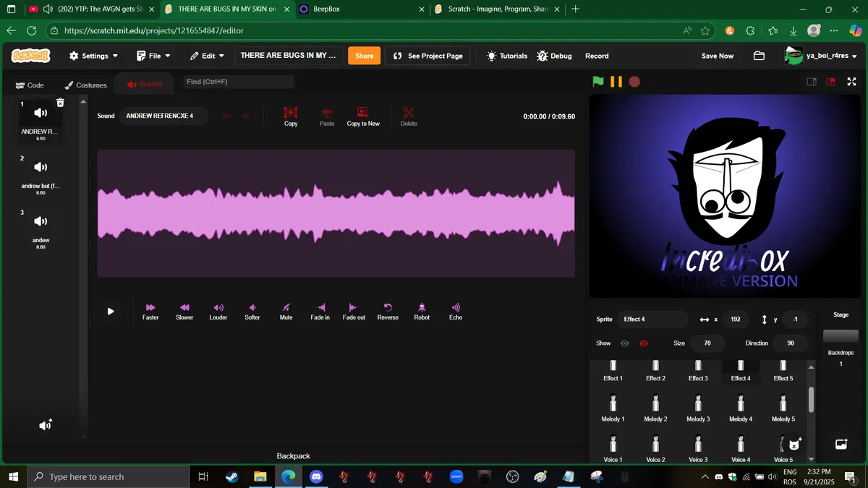The width and height of the screenshot is (868, 488).
Task: Open the File dropdown menu
Action: click(154, 56)
